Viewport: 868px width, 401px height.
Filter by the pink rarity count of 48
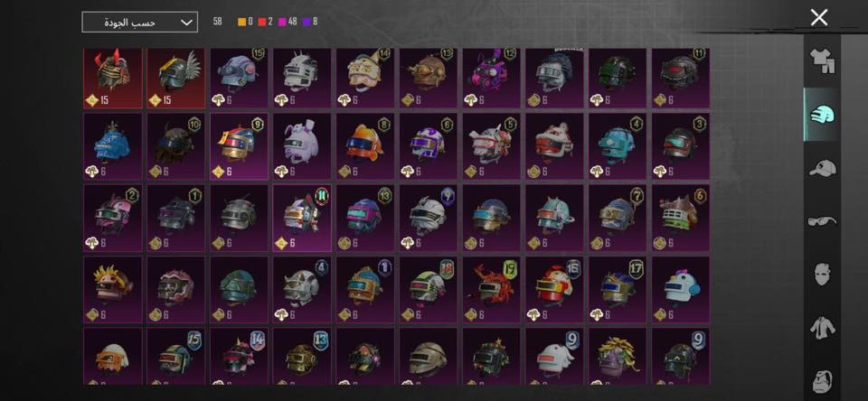pos(288,22)
